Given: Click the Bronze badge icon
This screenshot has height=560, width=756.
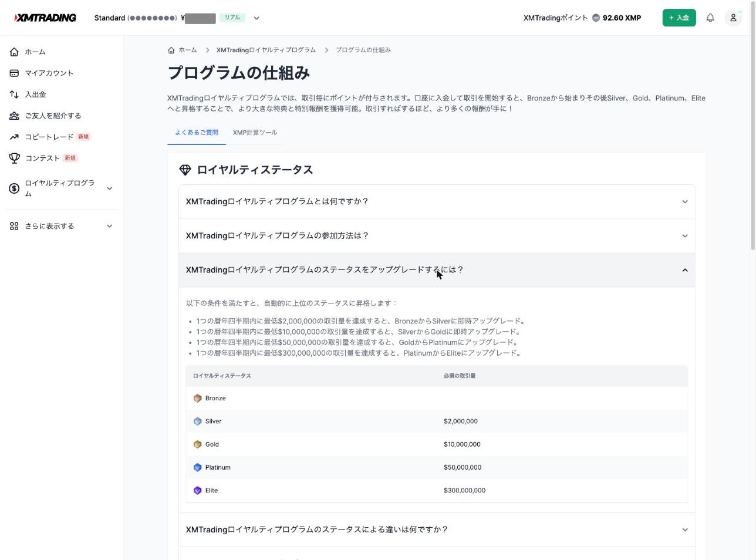Looking at the screenshot, I should point(197,398).
